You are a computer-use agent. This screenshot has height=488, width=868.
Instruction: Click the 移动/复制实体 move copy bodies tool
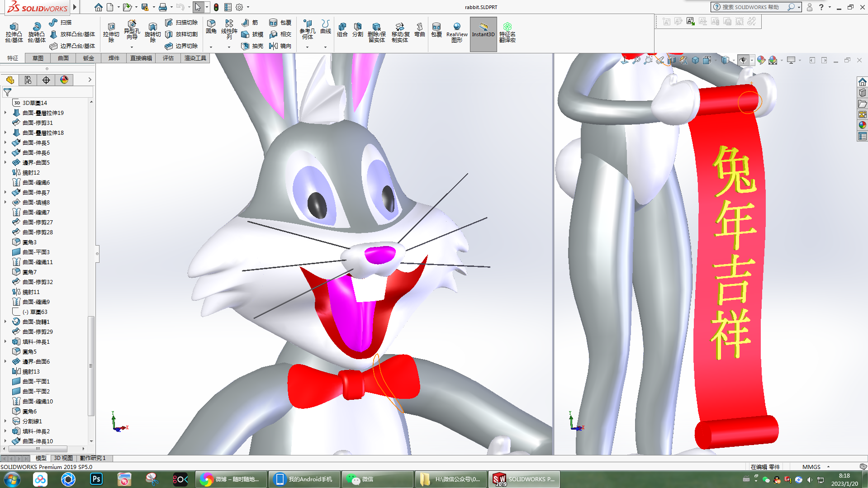coord(400,33)
